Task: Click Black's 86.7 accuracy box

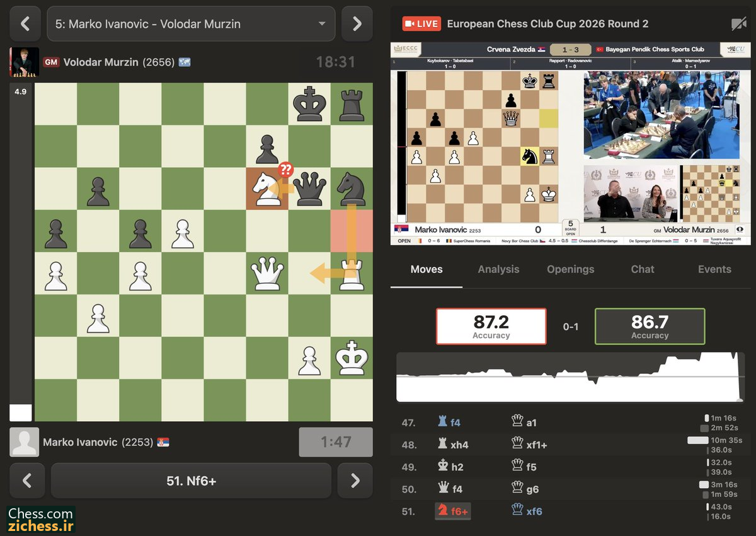Action: pyautogui.click(x=650, y=327)
